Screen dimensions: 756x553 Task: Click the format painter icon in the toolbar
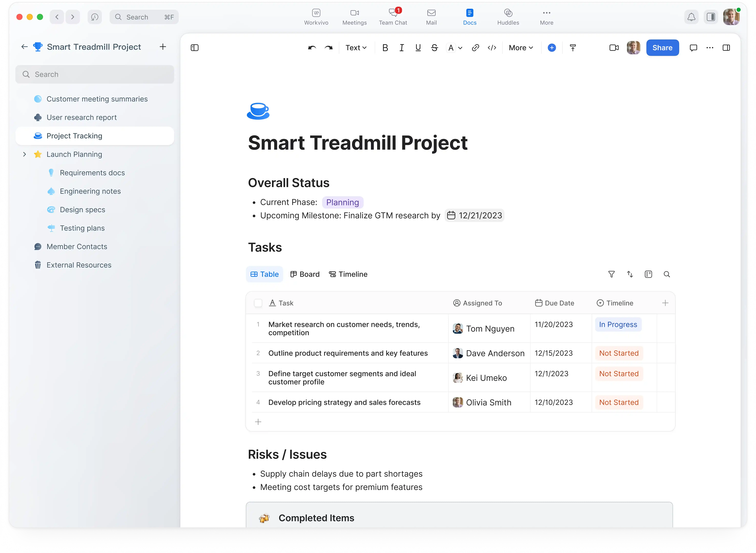point(573,48)
